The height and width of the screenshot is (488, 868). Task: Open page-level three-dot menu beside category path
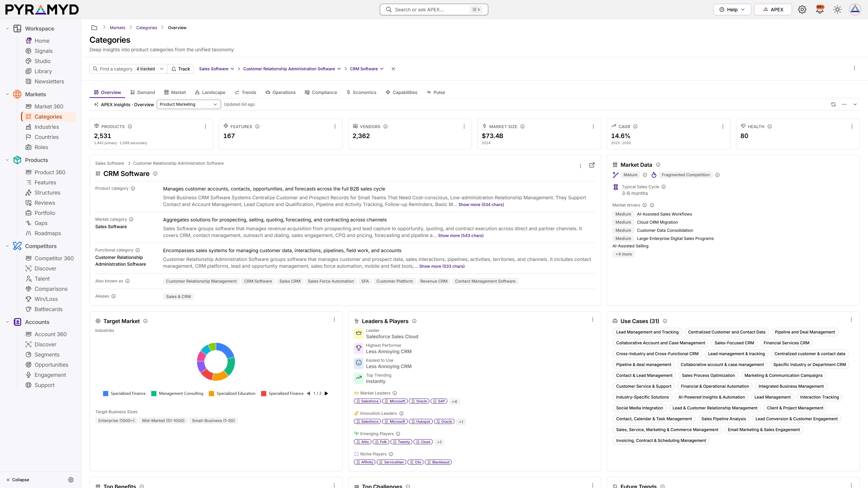click(854, 68)
